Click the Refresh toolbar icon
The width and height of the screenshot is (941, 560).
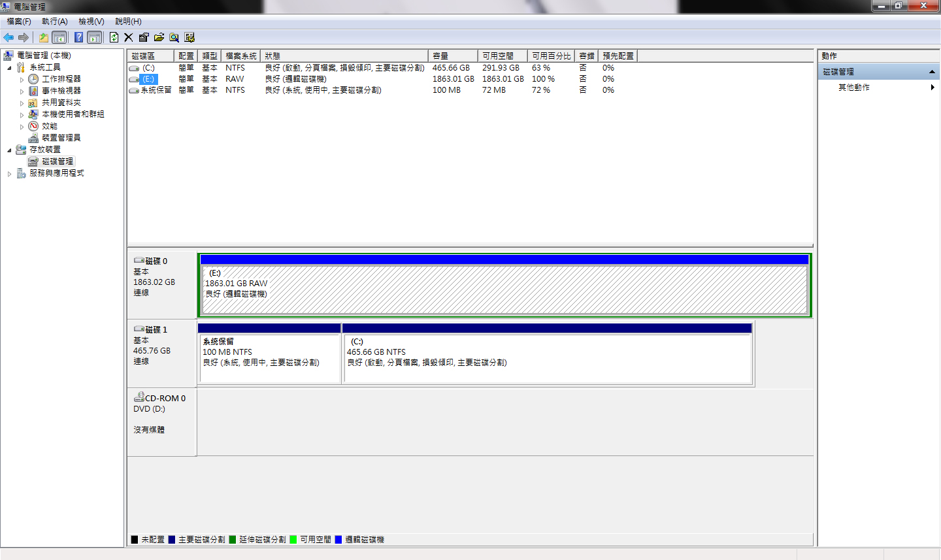coord(114,38)
